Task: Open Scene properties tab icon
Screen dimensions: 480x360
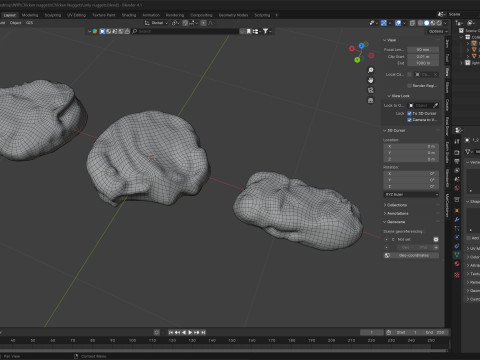Action: (457, 179)
